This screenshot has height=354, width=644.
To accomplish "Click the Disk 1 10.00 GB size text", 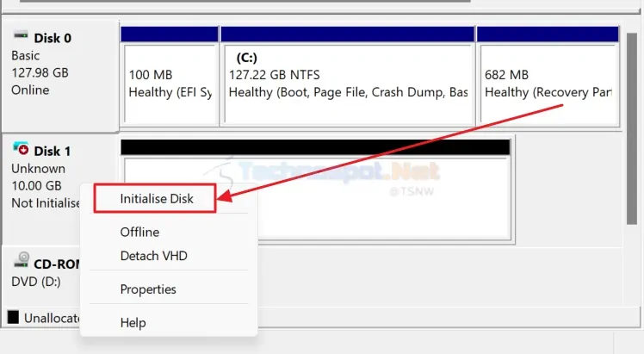I will click(x=36, y=186).
